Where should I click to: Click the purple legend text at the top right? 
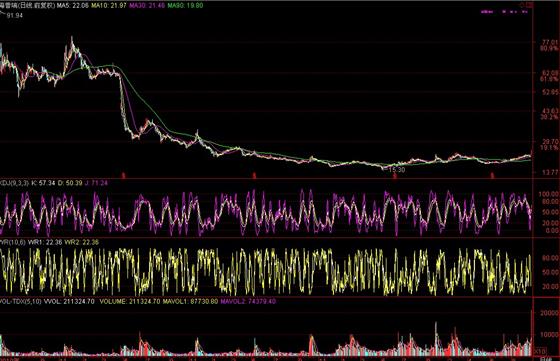505,12
